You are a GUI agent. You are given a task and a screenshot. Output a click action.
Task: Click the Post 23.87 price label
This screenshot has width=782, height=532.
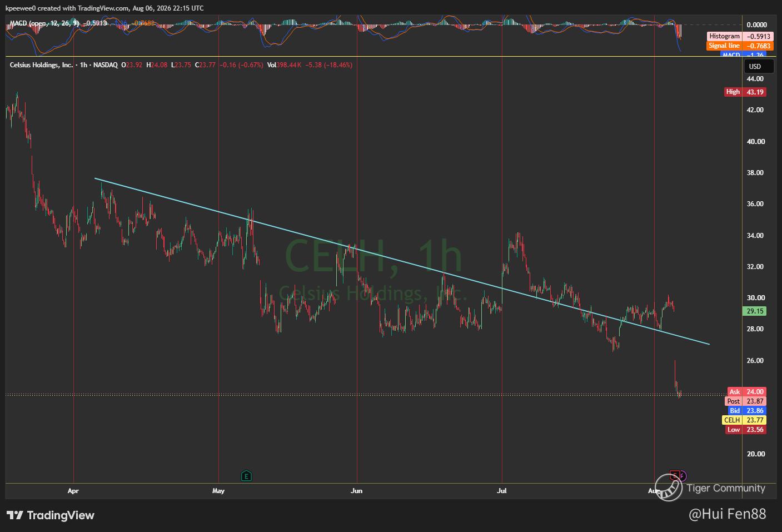[x=746, y=401]
